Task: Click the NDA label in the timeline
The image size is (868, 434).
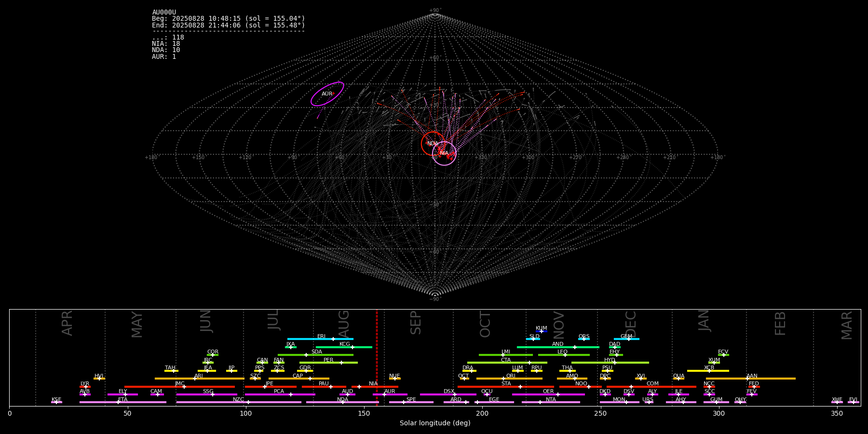Action: click(x=342, y=400)
